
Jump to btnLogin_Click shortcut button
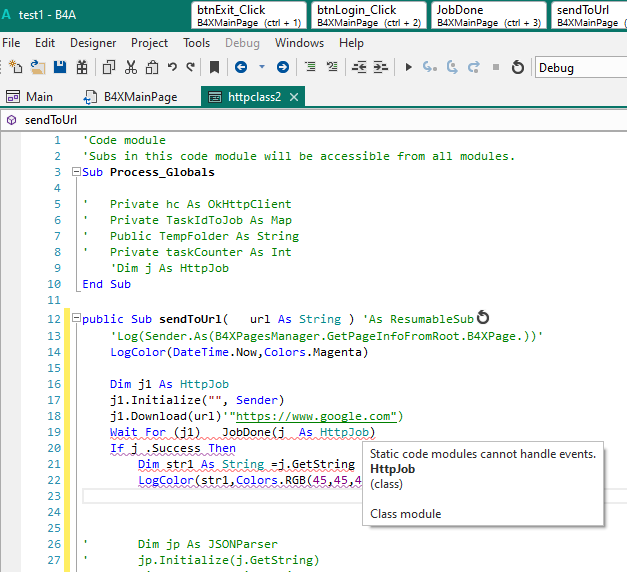(x=368, y=15)
